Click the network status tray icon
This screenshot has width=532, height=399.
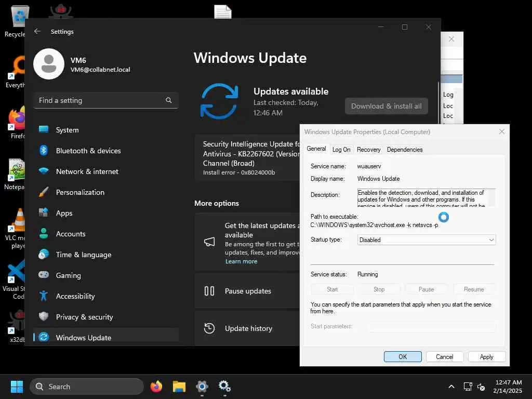[x=468, y=387]
